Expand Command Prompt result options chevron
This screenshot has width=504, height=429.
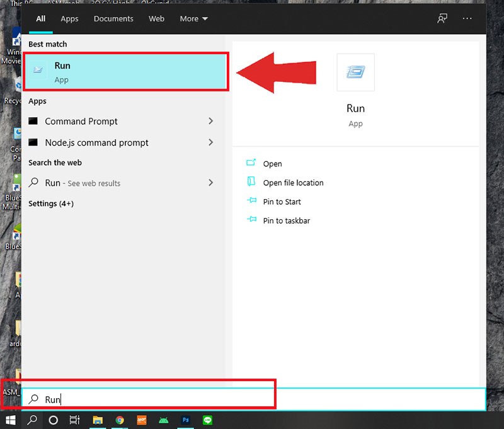click(x=210, y=121)
